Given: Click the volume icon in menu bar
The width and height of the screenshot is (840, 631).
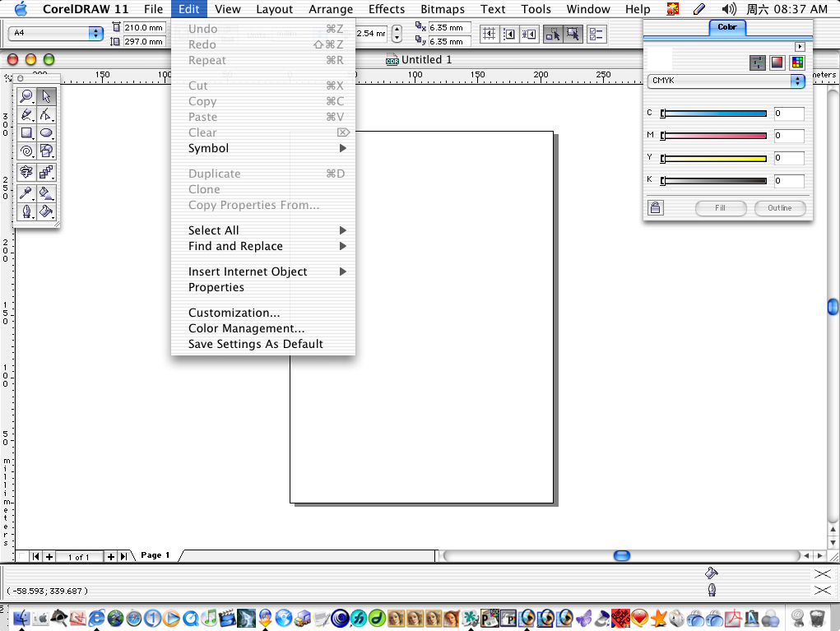Looking at the screenshot, I should (x=729, y=9).
